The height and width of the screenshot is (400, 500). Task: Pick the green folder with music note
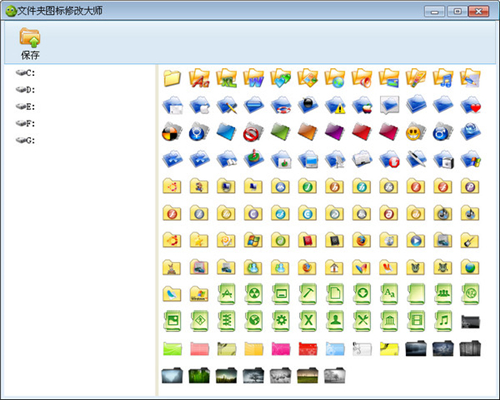443,321
